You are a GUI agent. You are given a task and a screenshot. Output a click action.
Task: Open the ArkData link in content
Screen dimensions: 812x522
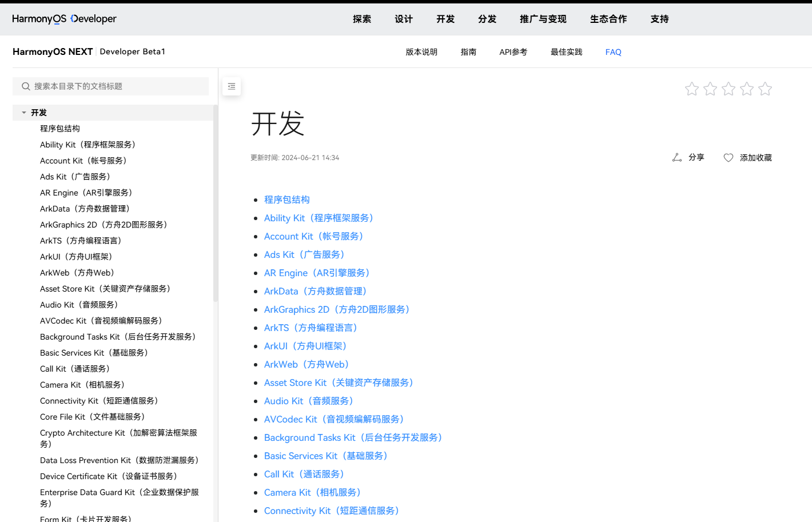coord(317,291)
